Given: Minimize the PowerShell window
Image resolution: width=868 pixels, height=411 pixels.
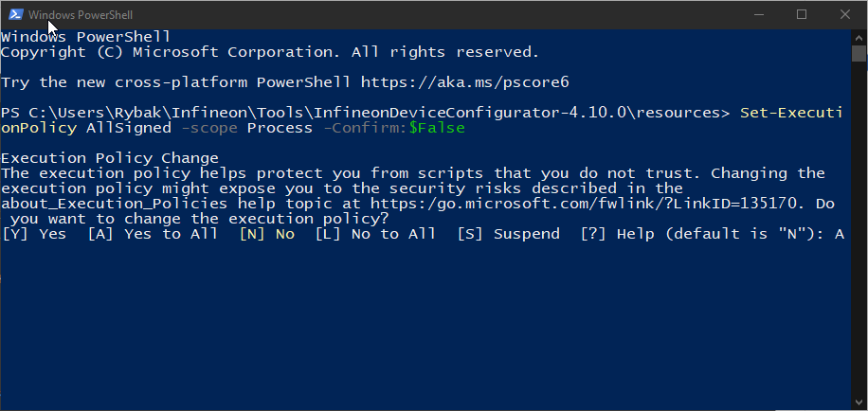Looking at the screenshot, I should [758, 15].
